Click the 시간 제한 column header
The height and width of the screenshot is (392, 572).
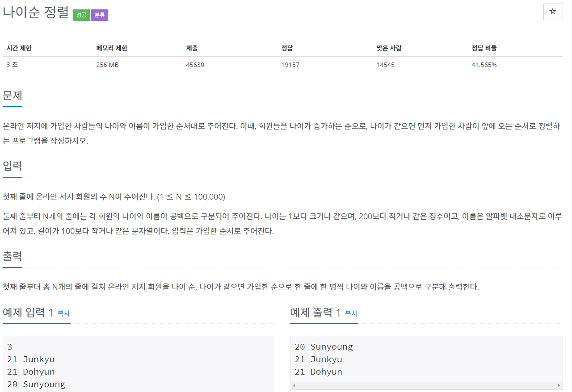[x=19, y=48]
